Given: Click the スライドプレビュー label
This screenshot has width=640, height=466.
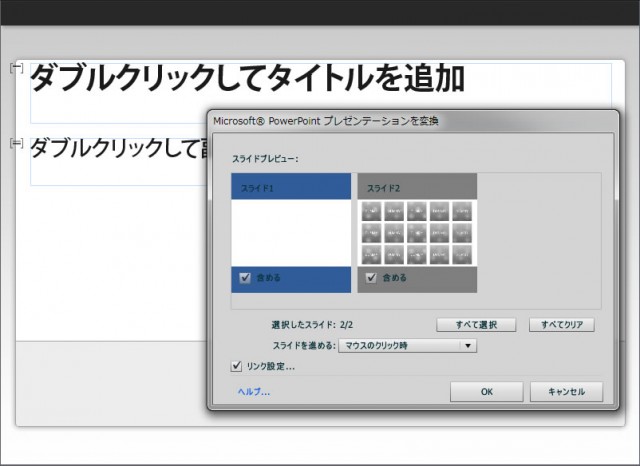Looking at the screenshot, I should (x=265, y=159).
